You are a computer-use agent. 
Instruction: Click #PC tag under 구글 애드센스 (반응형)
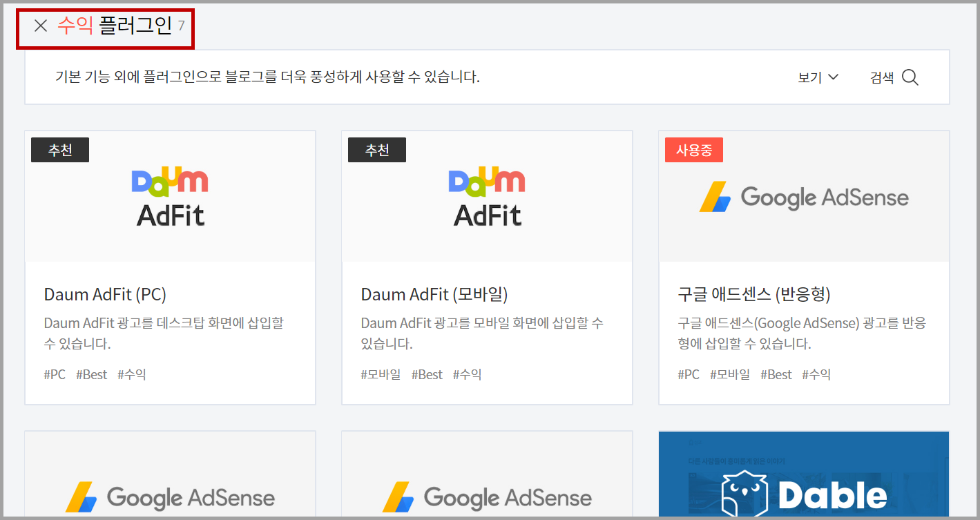click(x=689, y=374)
